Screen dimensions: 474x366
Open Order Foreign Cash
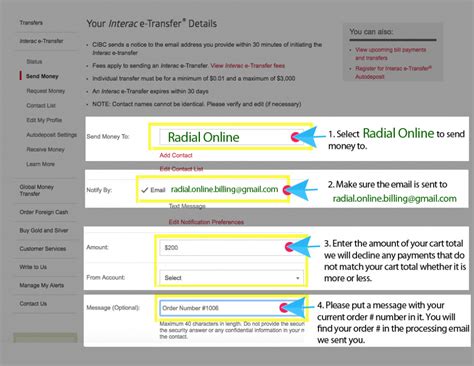point(44,212)
